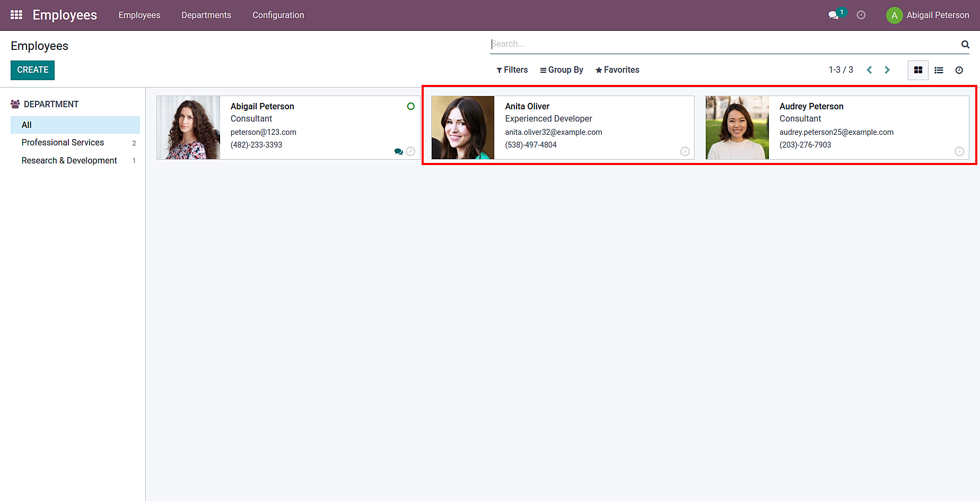This screenshot has width=980, height=501.
Task: Open the activities clock icon in top bar
Action: pyautogui.click(x=861, y=15)
